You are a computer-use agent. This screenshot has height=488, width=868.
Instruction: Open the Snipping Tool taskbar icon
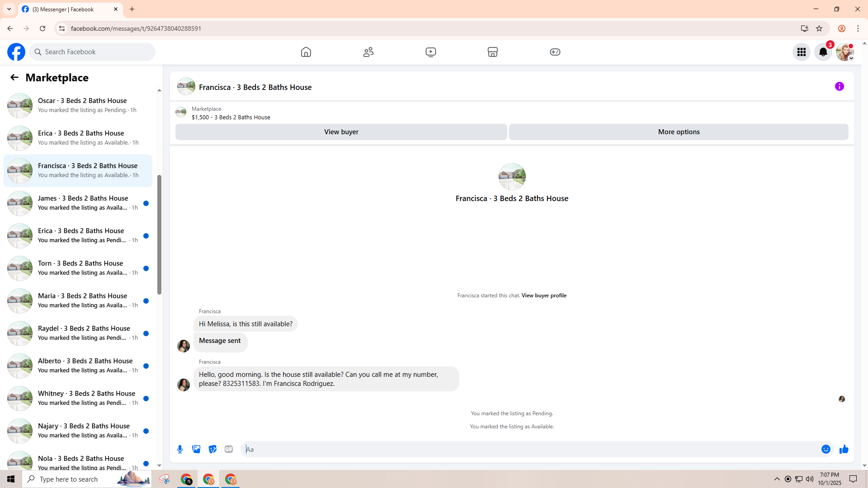point(165,479)
